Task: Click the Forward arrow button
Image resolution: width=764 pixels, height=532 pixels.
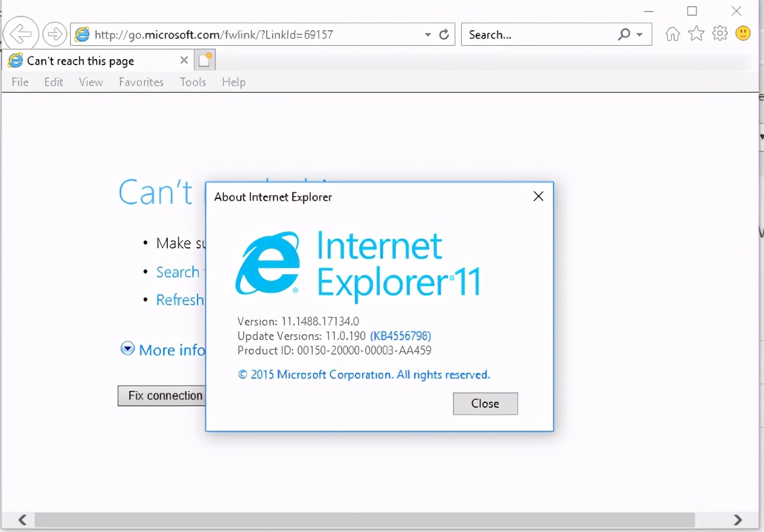Action: tap(55, 34)
